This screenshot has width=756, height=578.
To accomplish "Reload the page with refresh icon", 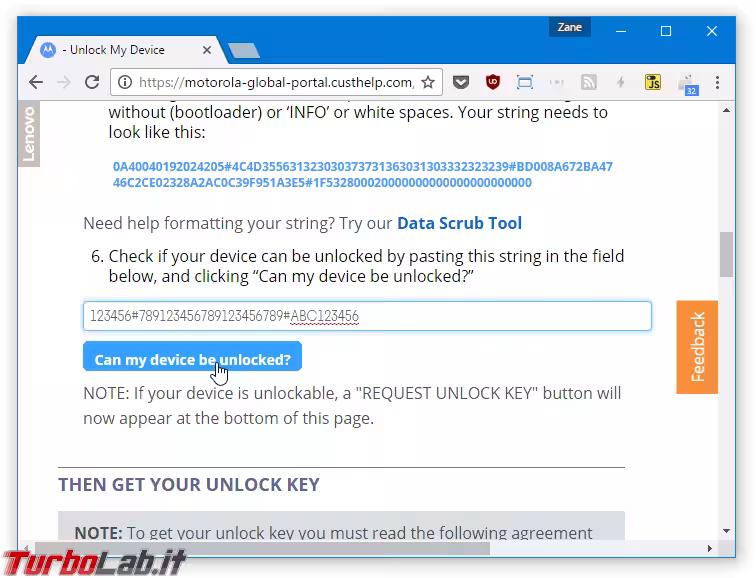I will [x=92, y=83].
